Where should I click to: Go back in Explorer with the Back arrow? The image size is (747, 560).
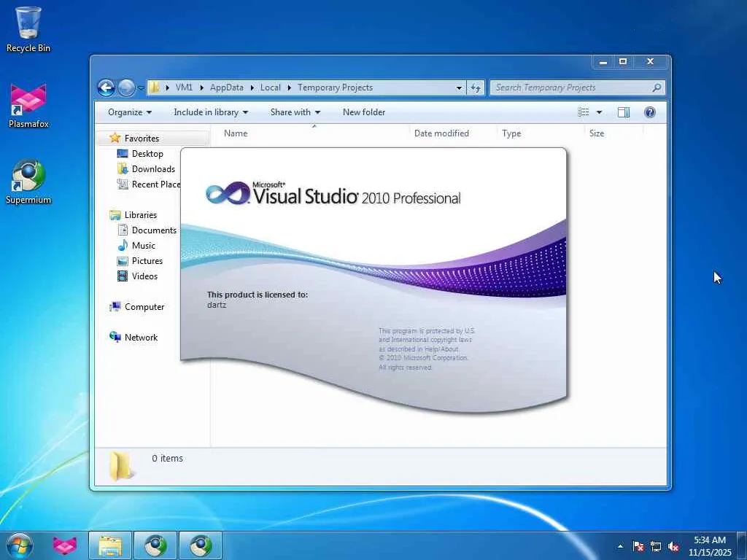106,87
